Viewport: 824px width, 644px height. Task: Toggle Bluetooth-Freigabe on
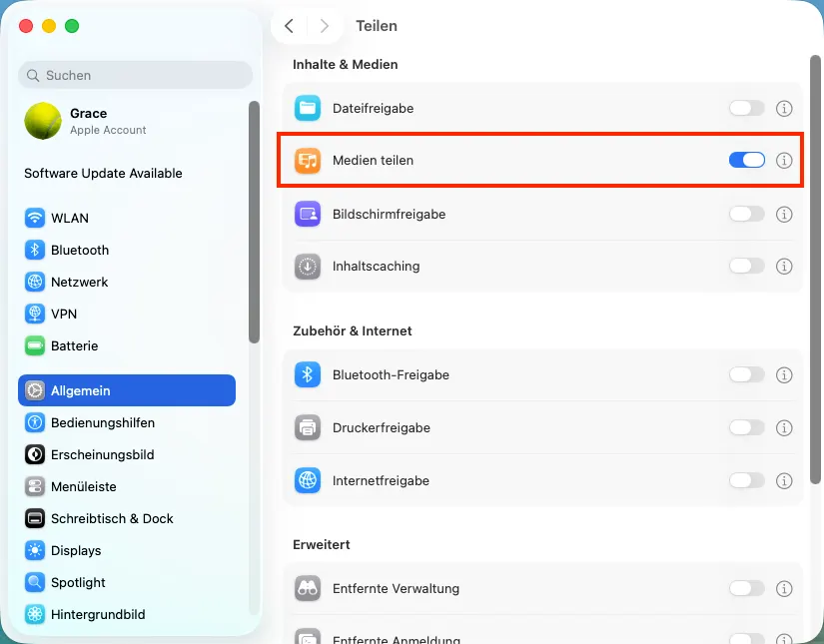click(x=747, y=375)
